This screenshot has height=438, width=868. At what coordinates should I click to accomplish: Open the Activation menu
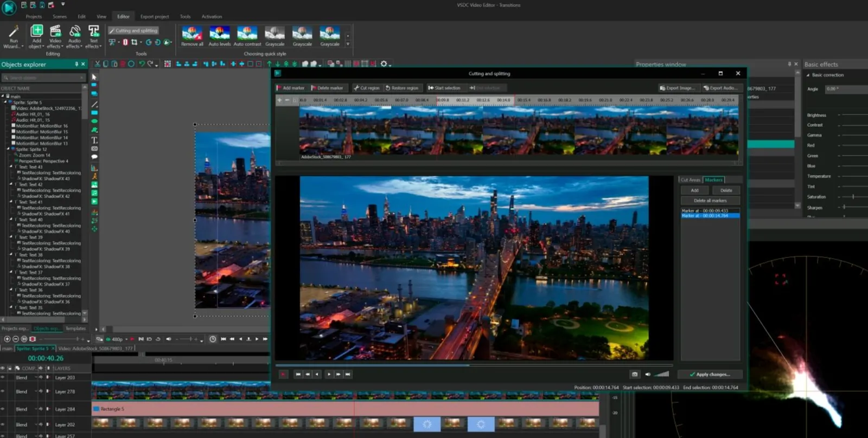212,17
